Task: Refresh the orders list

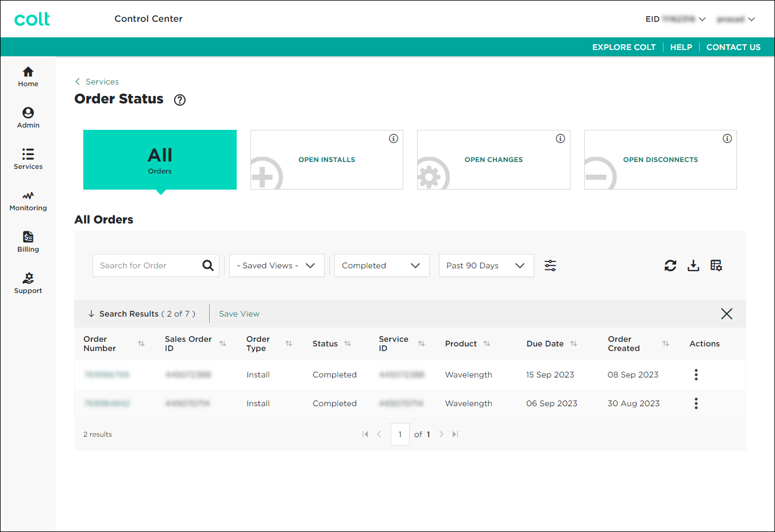Action: 670,265
